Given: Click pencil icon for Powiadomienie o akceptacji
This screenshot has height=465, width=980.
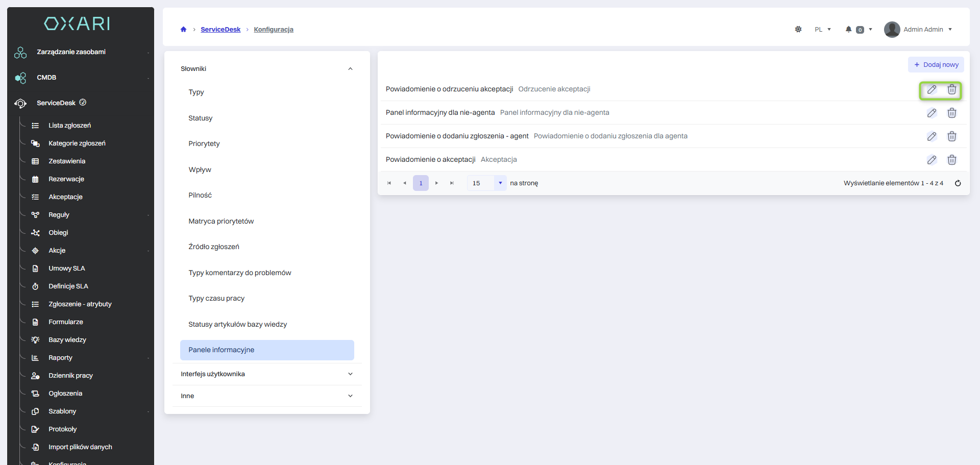Looking at the screenshot, I should (x=932, y=160).
